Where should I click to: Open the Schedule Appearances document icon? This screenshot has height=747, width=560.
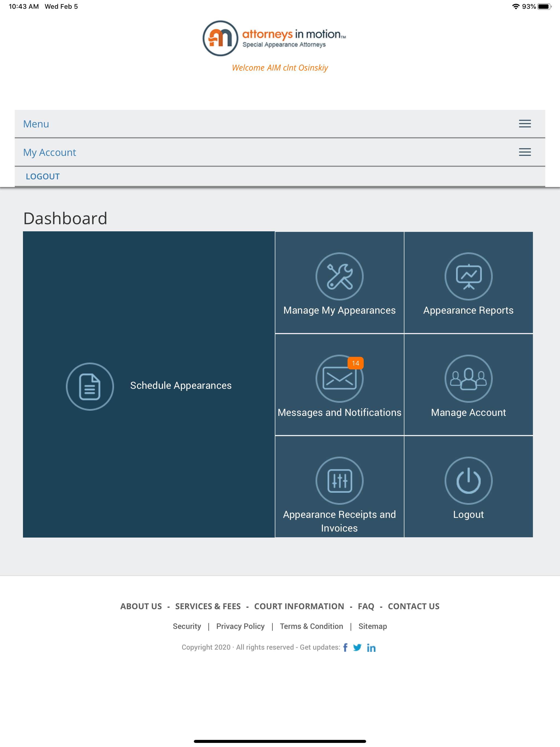pos(90,386)
